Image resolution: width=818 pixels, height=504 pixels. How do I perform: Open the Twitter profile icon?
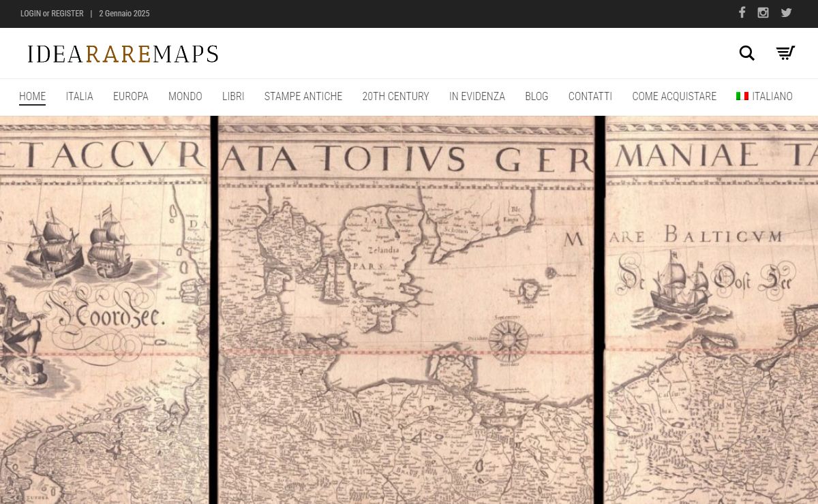[x=786, y=13]
